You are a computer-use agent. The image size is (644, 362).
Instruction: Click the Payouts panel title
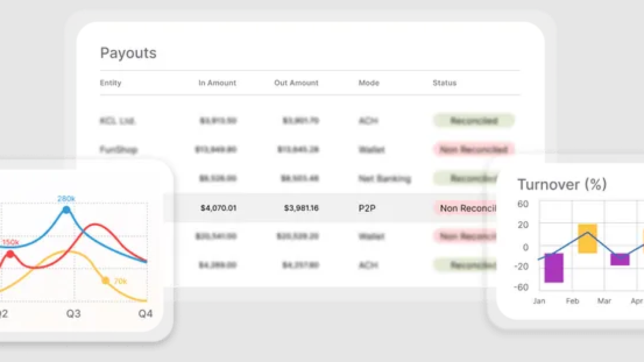pos(128,53)
